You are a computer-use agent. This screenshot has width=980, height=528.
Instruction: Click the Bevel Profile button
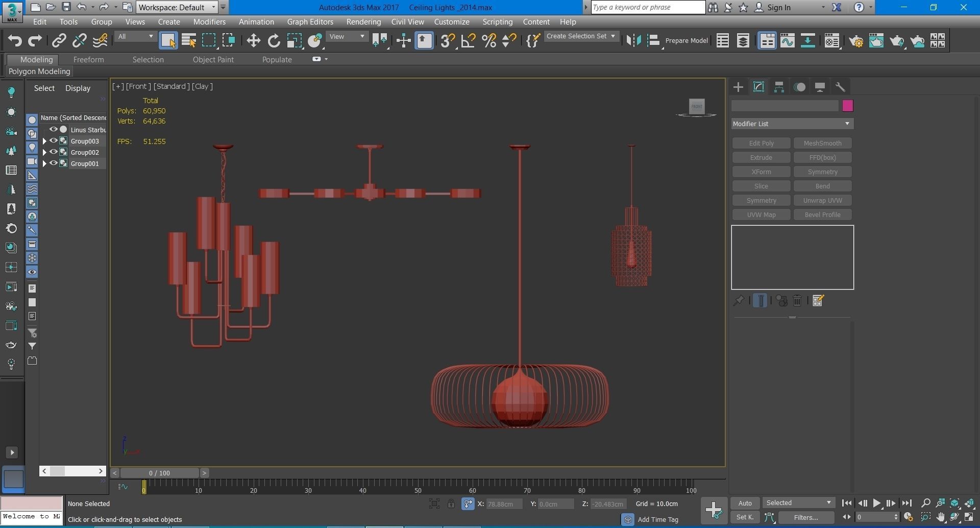tap(822, 215)
